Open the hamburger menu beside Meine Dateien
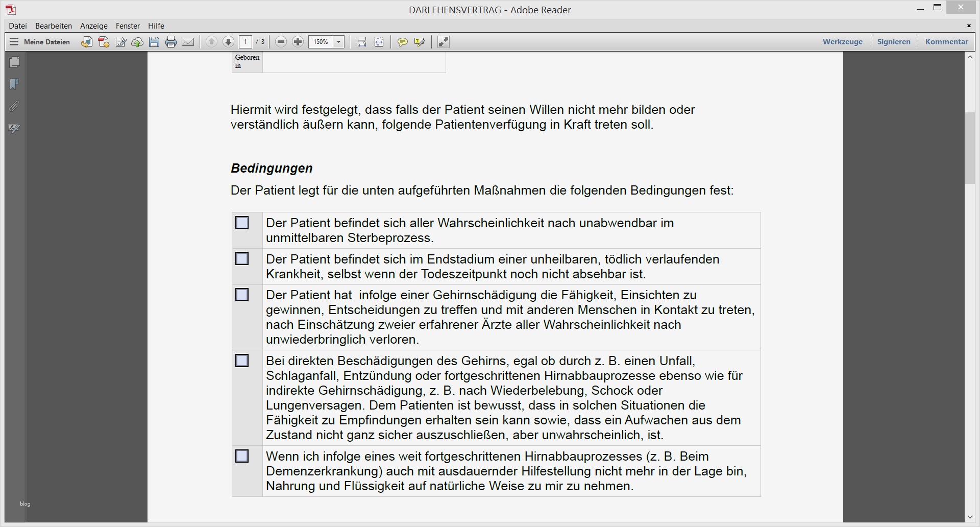 15,42
